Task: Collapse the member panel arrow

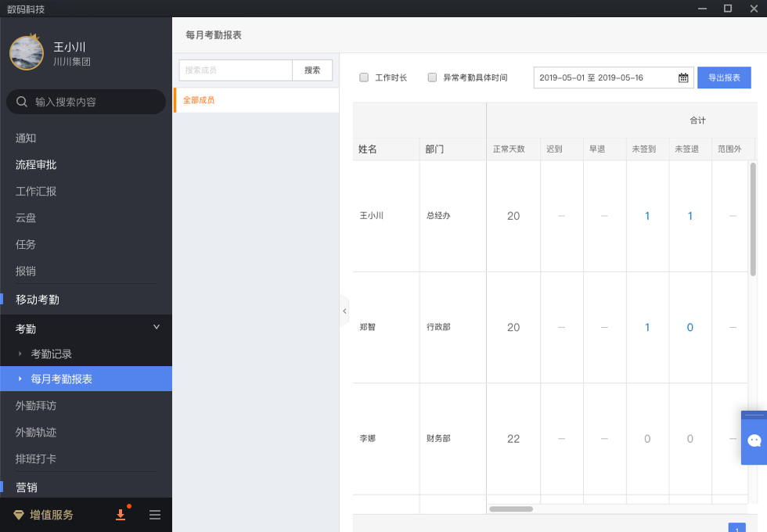Action: tap(344, 311)
